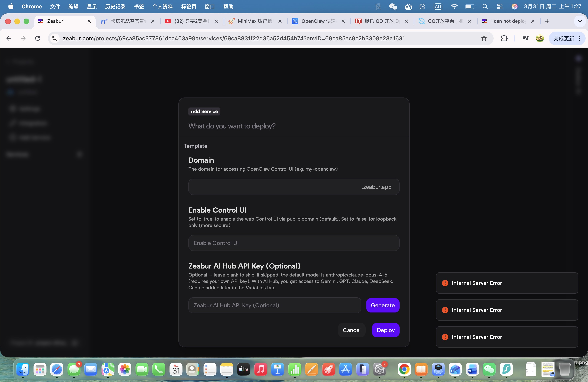Screen dimensions: 588x382
Task: Click the Template section heading
Action: (x=195, y=146)
